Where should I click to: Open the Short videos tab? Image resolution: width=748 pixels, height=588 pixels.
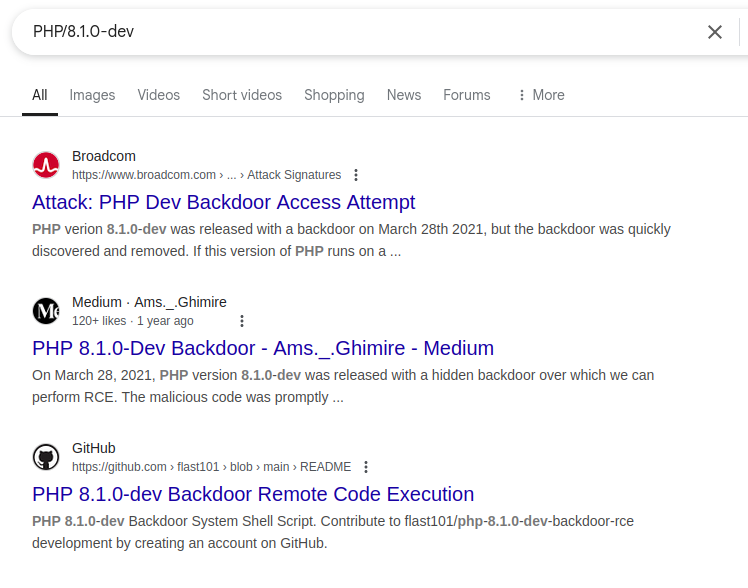[242, 95]
